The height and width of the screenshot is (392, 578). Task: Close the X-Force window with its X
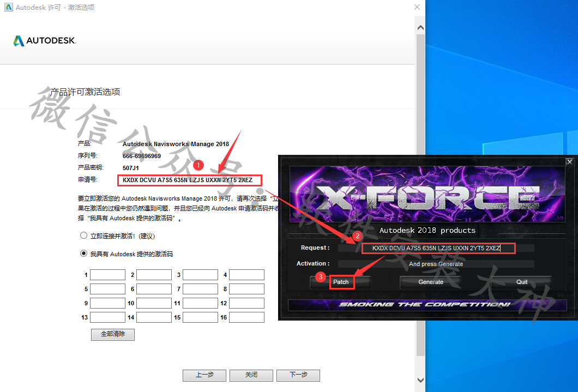pyautogui.click(x=569, y=161)
